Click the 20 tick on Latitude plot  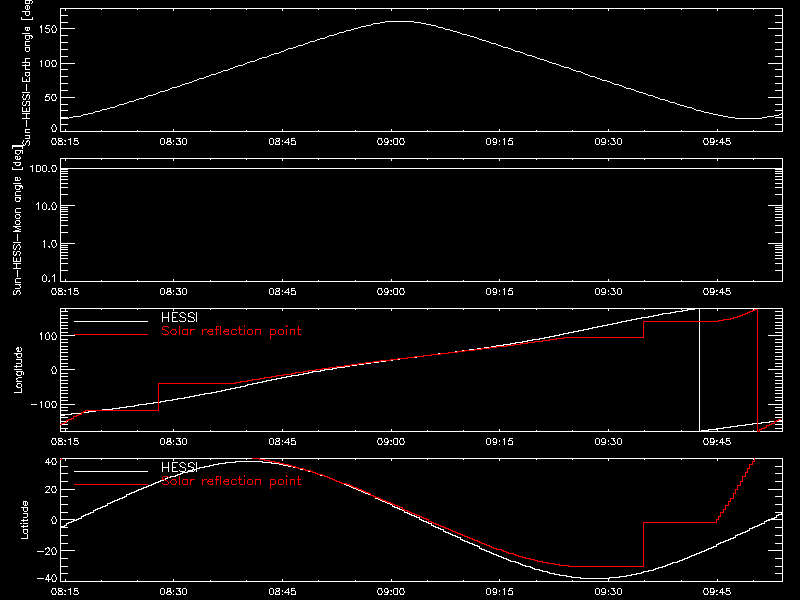(51, 490)
